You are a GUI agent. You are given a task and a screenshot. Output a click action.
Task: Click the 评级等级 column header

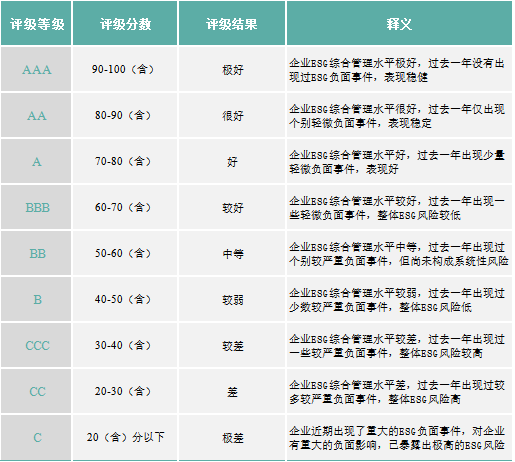[36, 23]
